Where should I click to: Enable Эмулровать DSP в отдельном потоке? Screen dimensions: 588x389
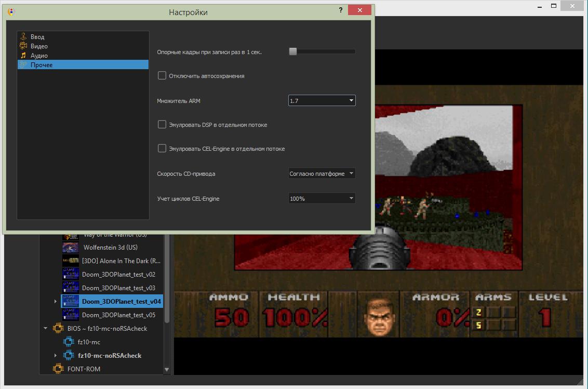click(x=162, y=124)
